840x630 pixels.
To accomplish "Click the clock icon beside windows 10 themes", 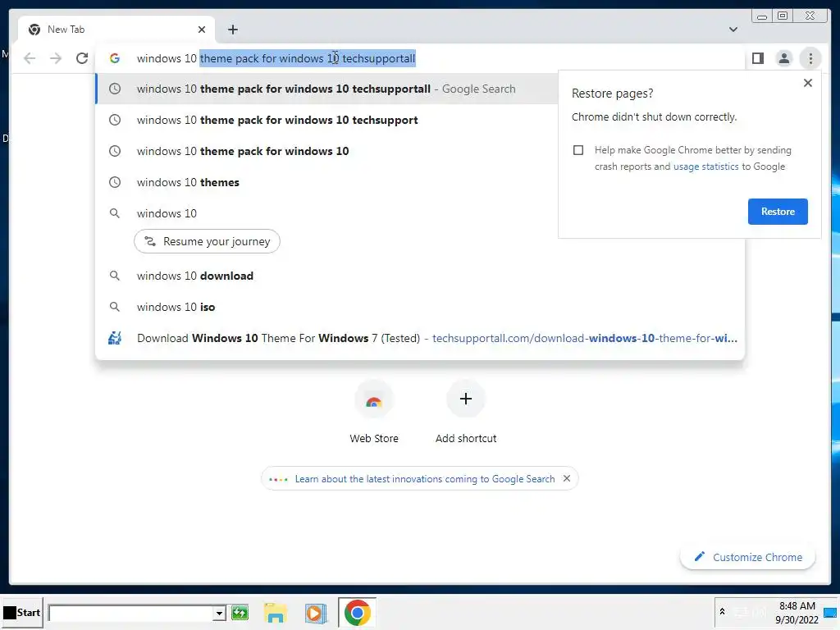I will [x=115, y=182].
